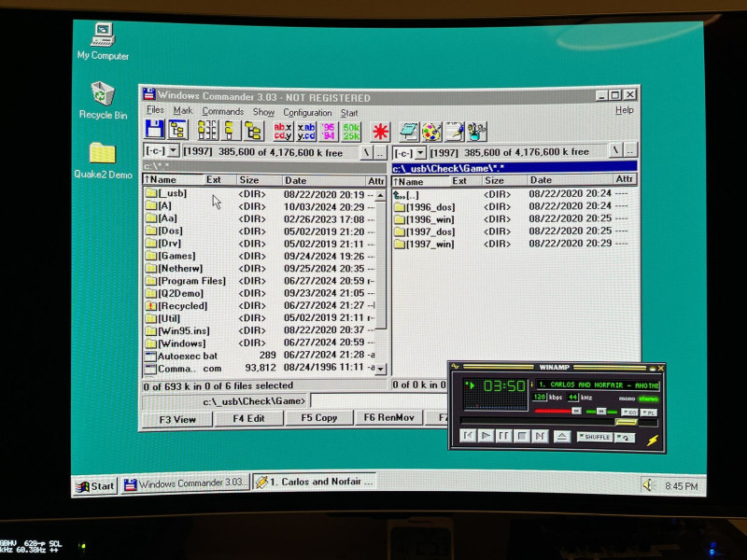Click the blue floppy disk toolbar icon

click(154, 130)
